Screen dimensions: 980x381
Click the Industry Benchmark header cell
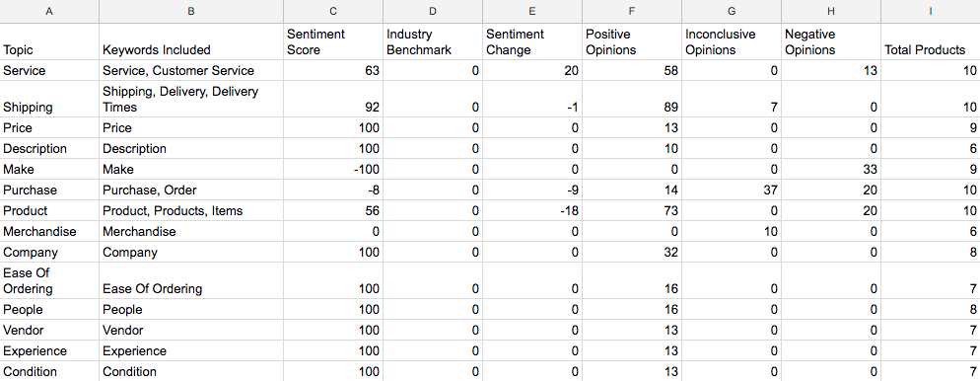pyautogui.click(x=433, y=41)
